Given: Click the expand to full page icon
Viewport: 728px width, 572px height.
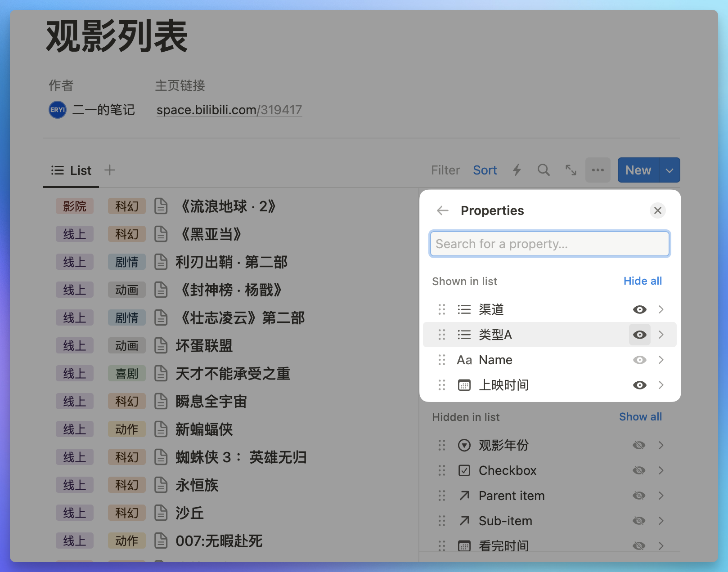Looking at the screenshot, I should [571, 170].
